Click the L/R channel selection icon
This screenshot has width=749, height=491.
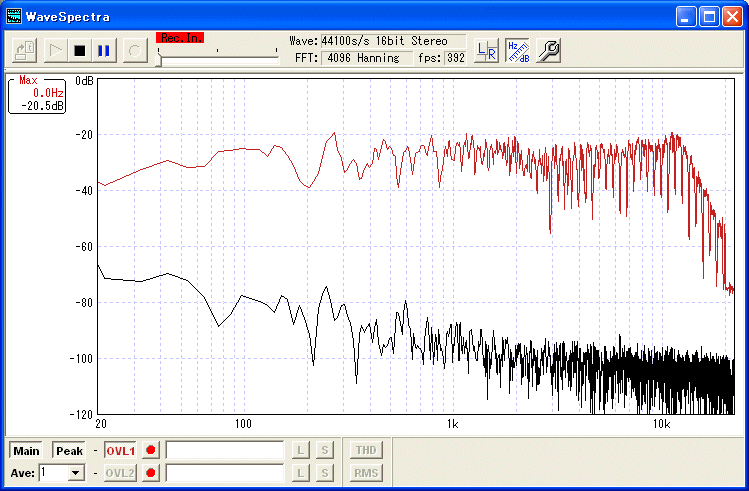coord(486,50)
